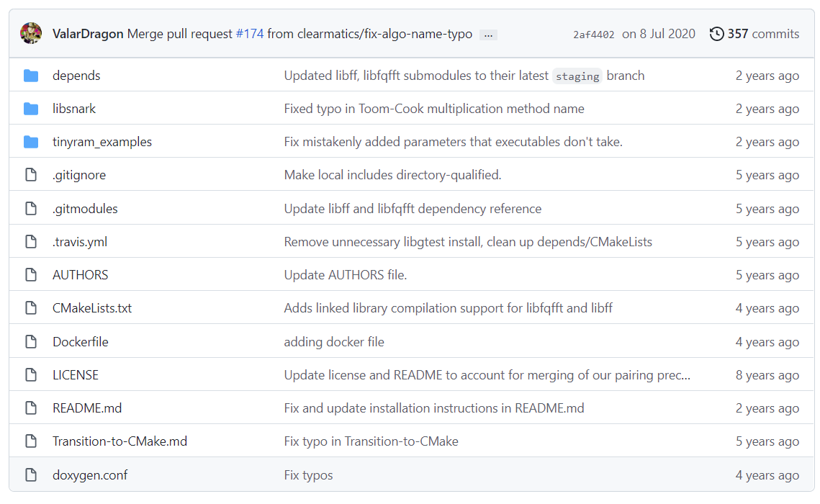
Task: Click the commit history clock icon
Action: [x=716, y=34]
